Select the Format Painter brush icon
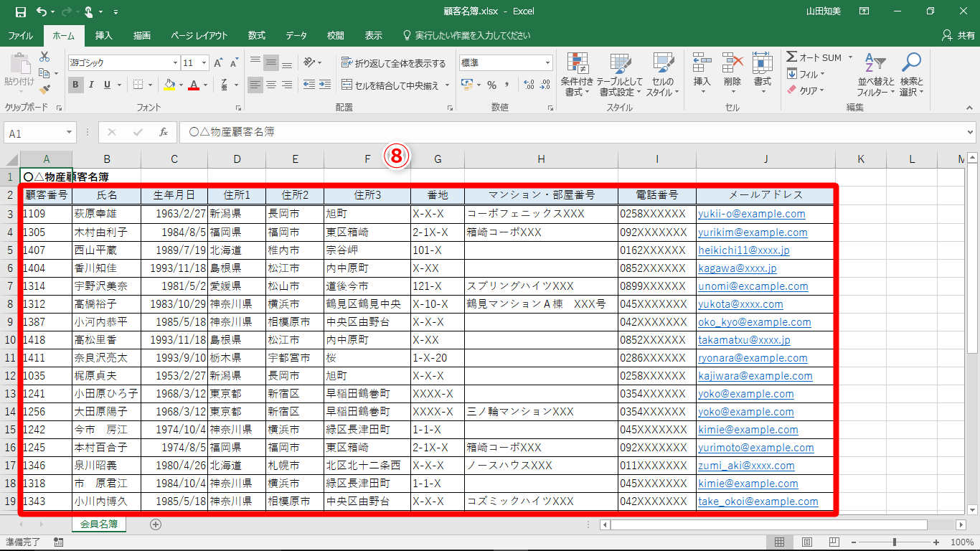Screen dimensions: 980x551 tap(44, 90)
